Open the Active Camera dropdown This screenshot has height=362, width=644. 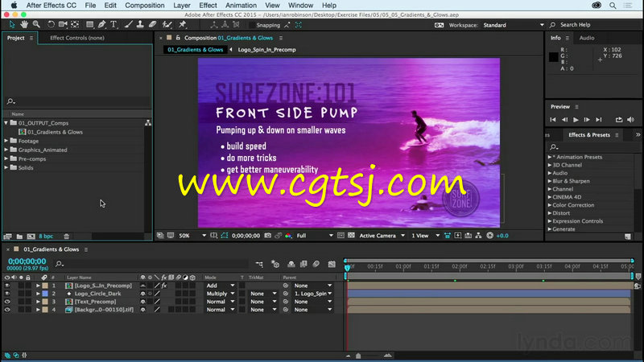pyautogui.click(x=382, y=236)
